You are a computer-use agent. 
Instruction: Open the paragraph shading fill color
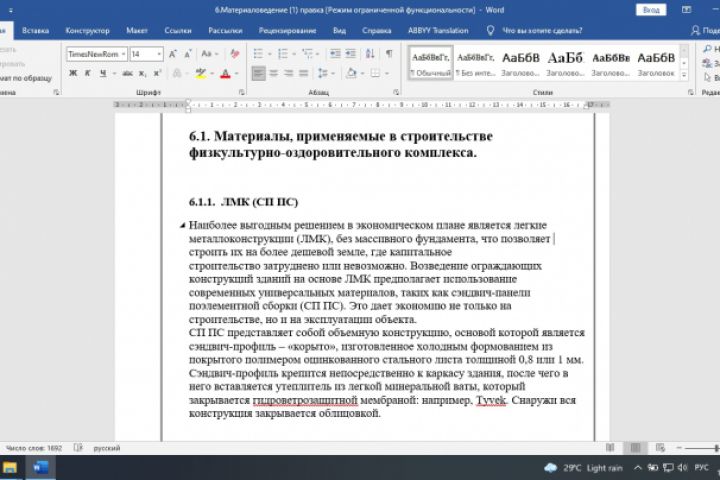tap(351, 73)
